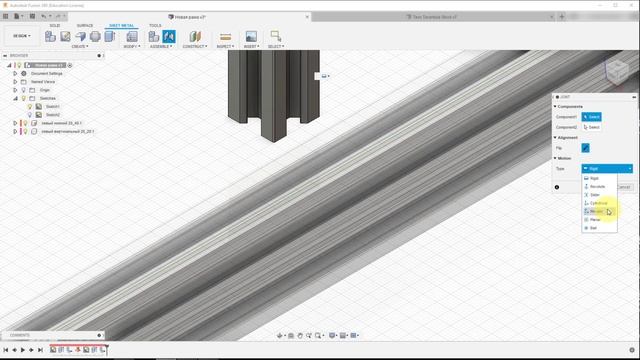Click the Flip alignment button

(x=585, y=148)
